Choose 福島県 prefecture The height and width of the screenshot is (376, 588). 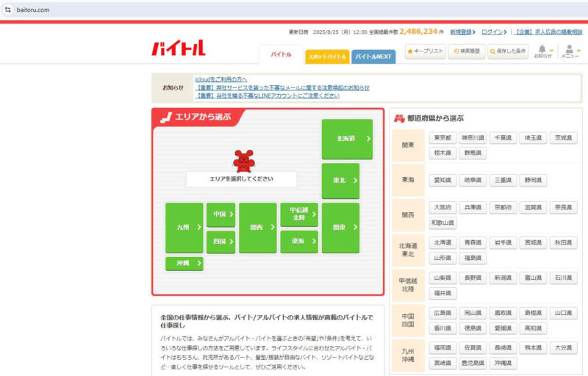(x=473, y=258)
